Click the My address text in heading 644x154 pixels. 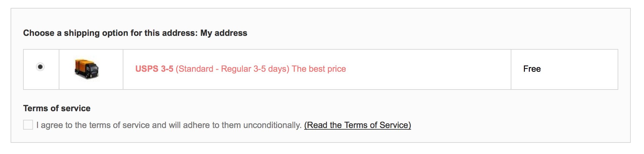(224, 33)
